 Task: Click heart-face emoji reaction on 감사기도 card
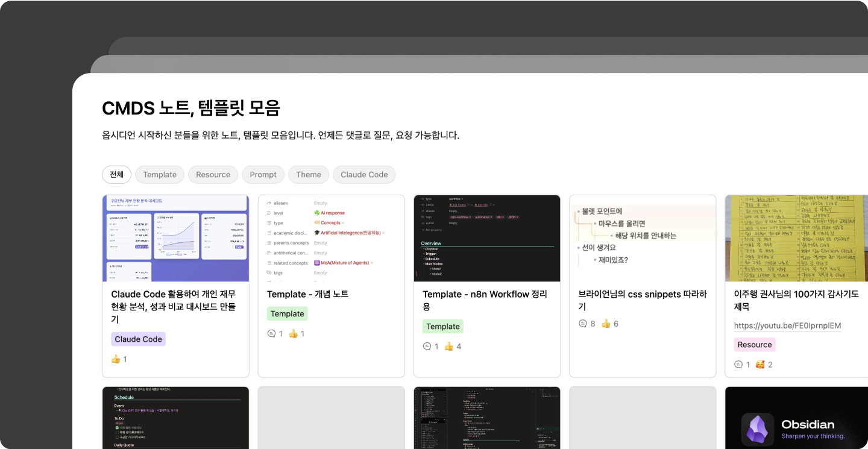point(760,365)
